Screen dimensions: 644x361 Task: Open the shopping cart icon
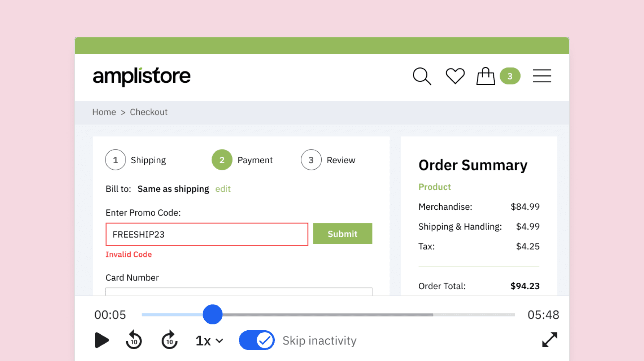[x=485, y=76]
